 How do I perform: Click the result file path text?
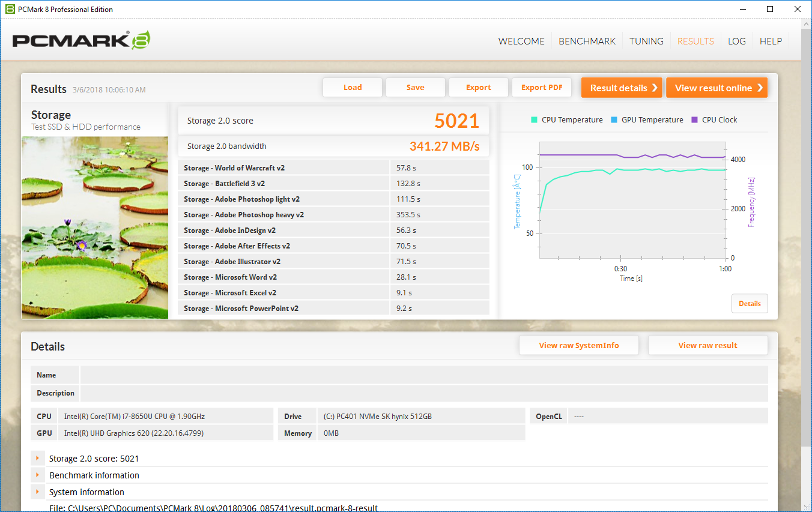[214, 508]
